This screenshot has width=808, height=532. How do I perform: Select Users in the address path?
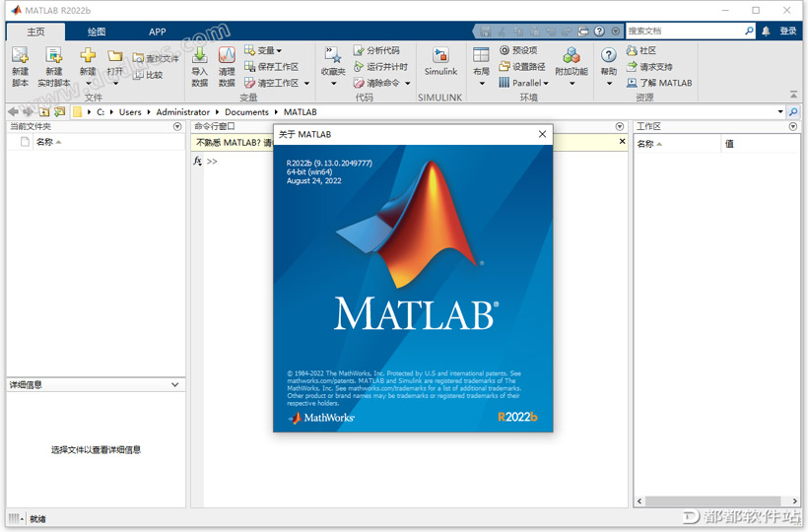(130, 111)
